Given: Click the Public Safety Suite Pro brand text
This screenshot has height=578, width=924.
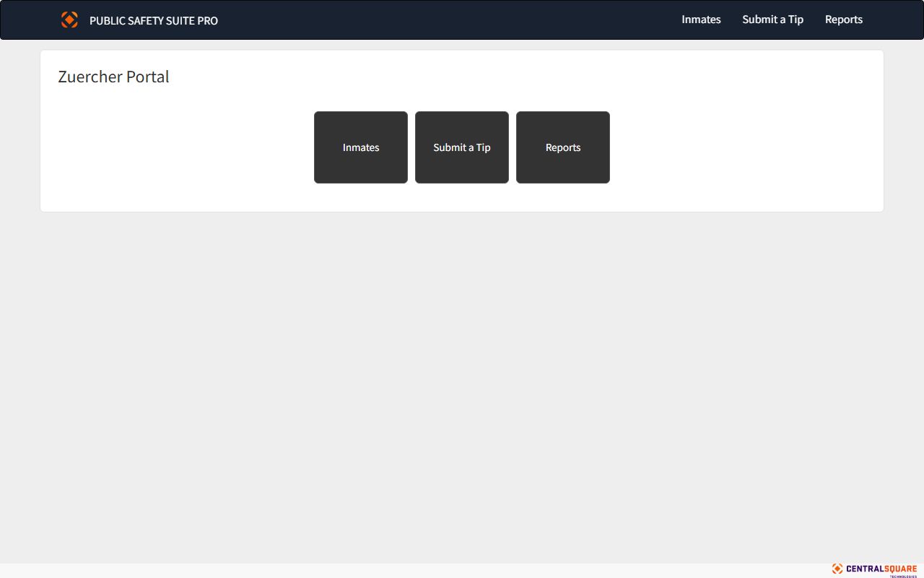Looking at the screenshot, I should [x=153, y=21].
